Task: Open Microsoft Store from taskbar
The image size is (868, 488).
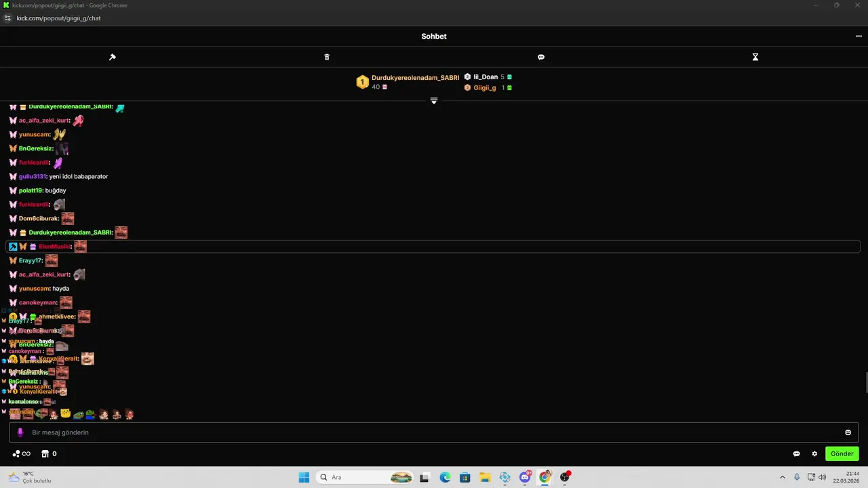Action: [x=465, y=477]
